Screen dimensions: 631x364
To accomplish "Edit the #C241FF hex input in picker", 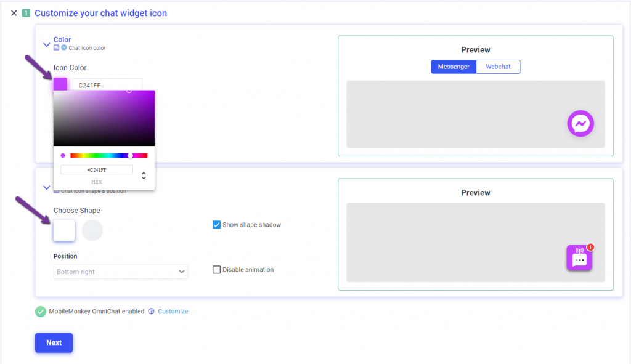I will pyautogui.click(x=97, y=170).
